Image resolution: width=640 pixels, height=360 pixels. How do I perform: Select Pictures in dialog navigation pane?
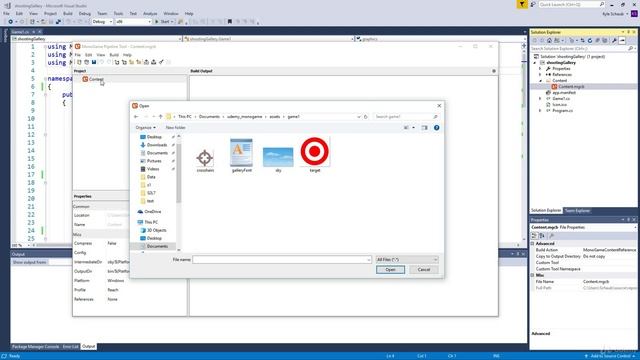tap(154, 161)
